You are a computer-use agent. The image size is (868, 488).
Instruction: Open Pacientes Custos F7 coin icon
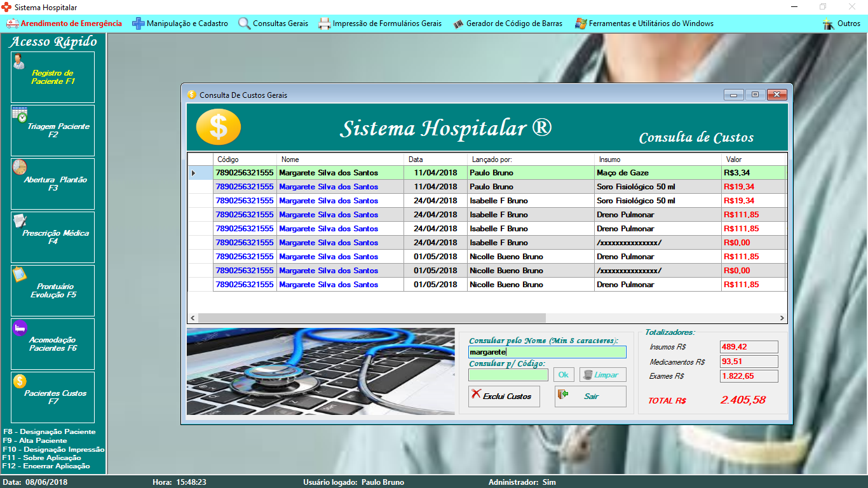pyautogui.click(x=20, y=381)
